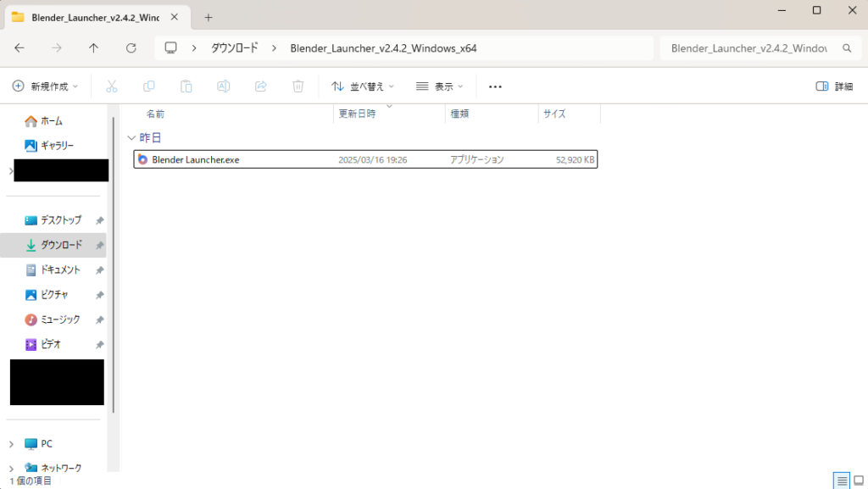The image size is (868, 489).
Task: Minimize the Explorer window
Action: (x=782, y=10)
